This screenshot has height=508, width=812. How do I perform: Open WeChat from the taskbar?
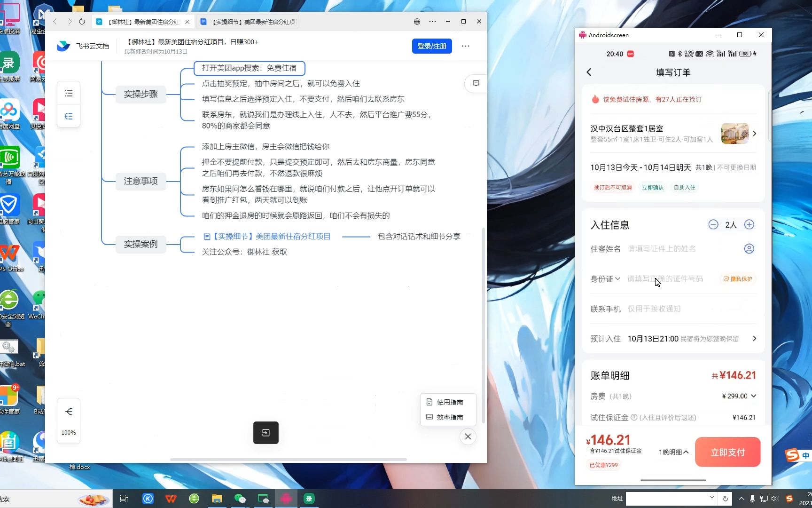[240, 499]
